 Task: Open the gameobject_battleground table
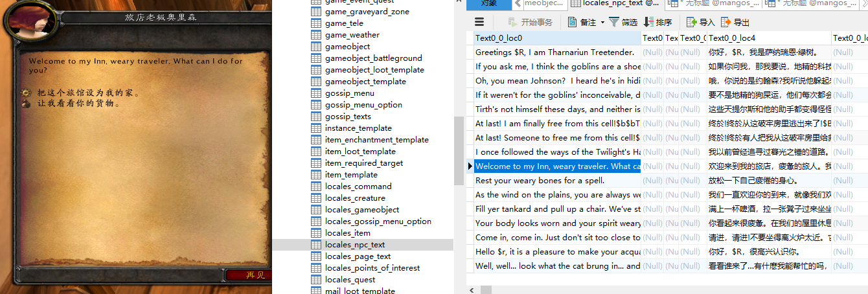(x=373, y=58)
